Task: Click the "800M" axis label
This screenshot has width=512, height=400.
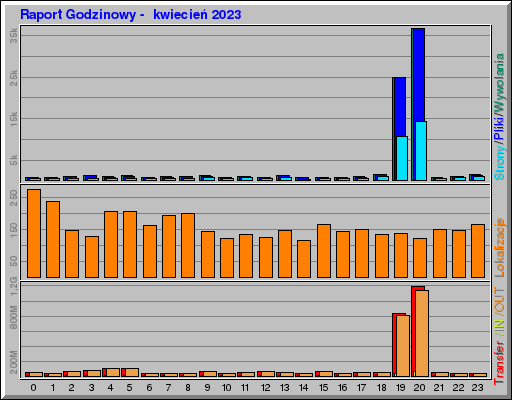Action: pos(13,317)
